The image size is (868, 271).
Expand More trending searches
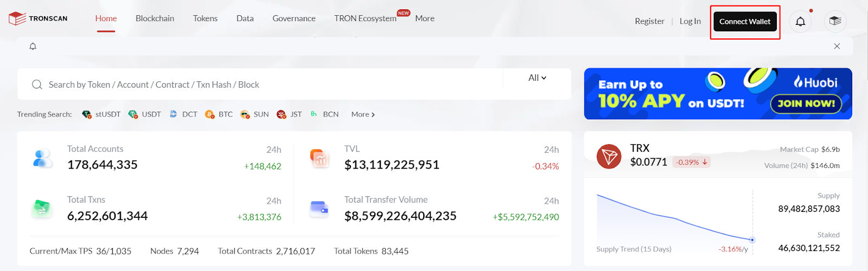click(x=363, y=114)
